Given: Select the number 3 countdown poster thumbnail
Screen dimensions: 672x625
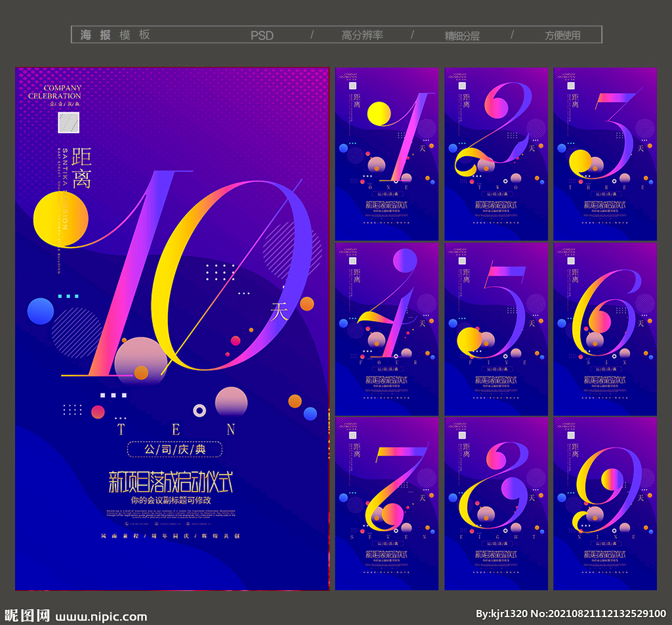Looking at the screenshot, I should pyautogui.click(x=605, y=154).
